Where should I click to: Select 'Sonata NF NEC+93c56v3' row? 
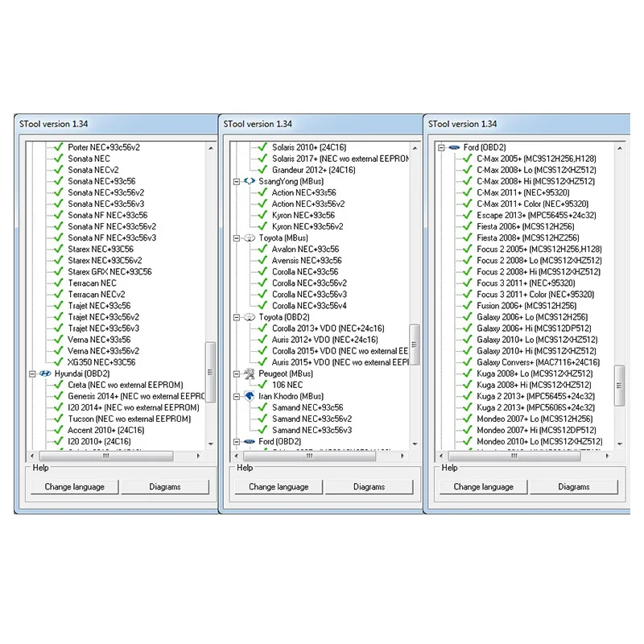click(x=112, y=237)
